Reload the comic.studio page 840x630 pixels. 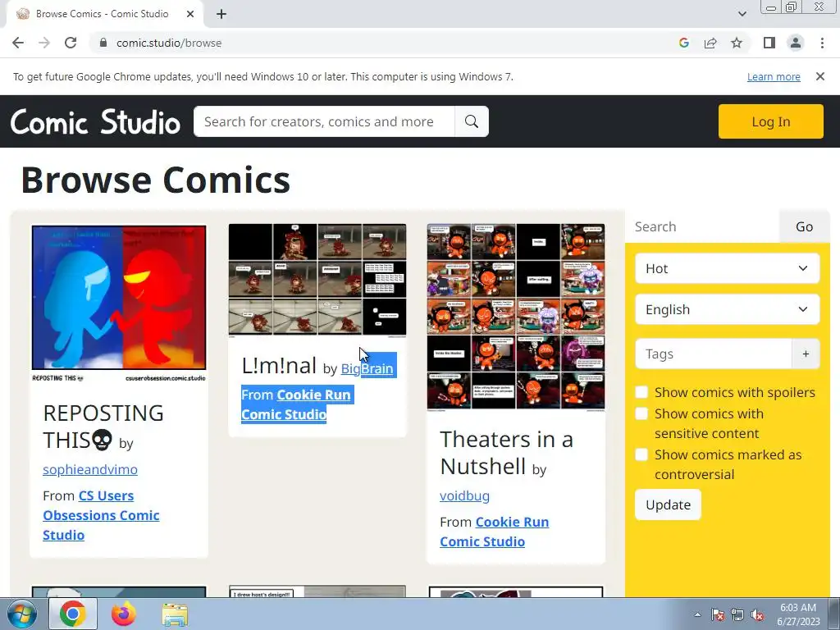71,43
